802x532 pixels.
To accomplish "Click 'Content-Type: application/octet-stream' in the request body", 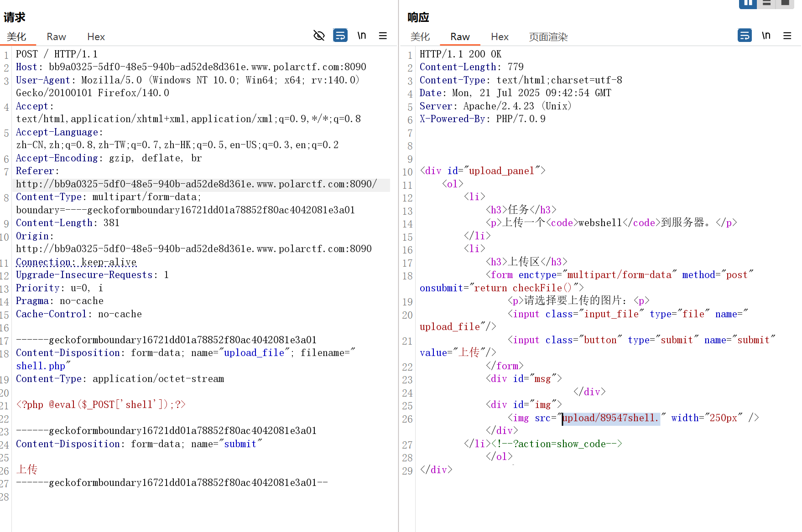I will pos(120,379).
